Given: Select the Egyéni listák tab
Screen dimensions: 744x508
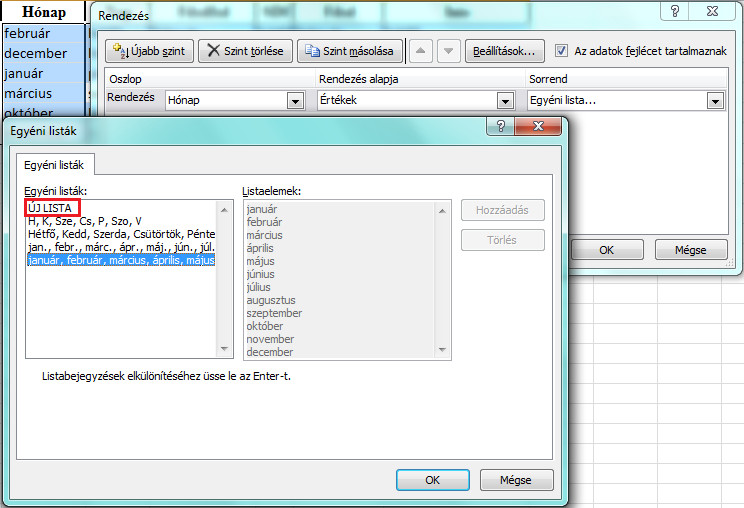Looking at the screenshot, I should pyautogui.click(x=54, y=165).
